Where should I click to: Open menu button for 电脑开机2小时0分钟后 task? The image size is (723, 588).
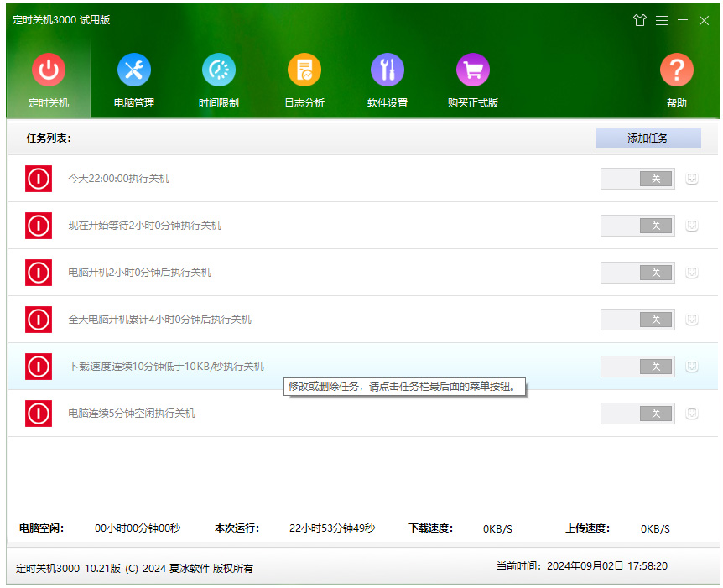pos(692,273)
